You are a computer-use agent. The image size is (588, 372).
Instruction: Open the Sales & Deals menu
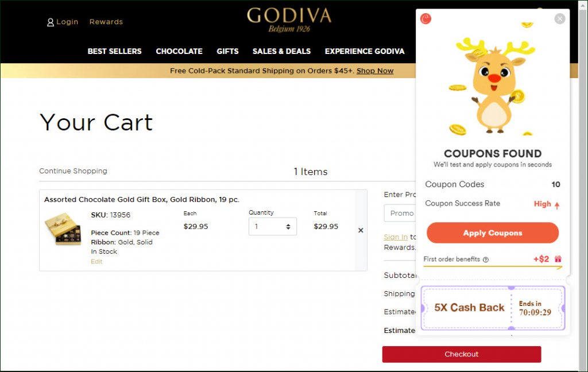pos(281,51)
